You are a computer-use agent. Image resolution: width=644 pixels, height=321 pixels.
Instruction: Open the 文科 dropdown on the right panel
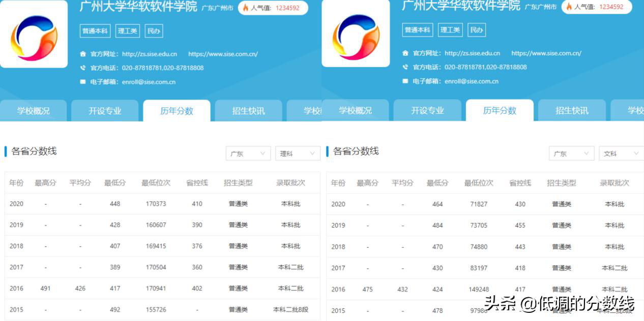621,153
